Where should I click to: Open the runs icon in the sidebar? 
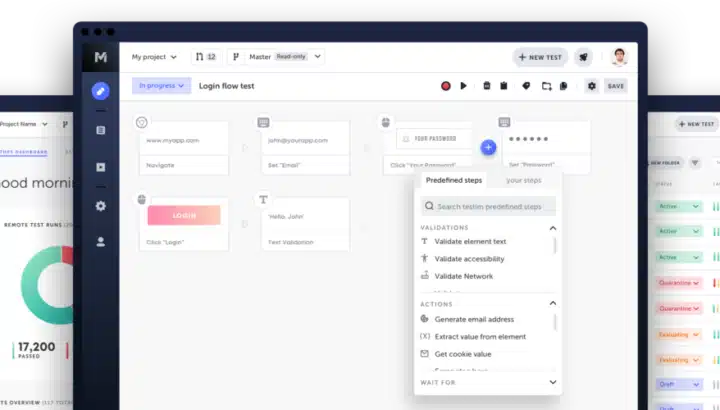point(101,167)
